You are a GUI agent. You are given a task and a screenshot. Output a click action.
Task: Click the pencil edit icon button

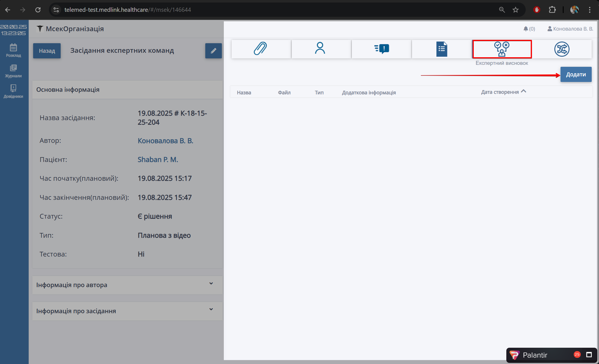[213, 51]
